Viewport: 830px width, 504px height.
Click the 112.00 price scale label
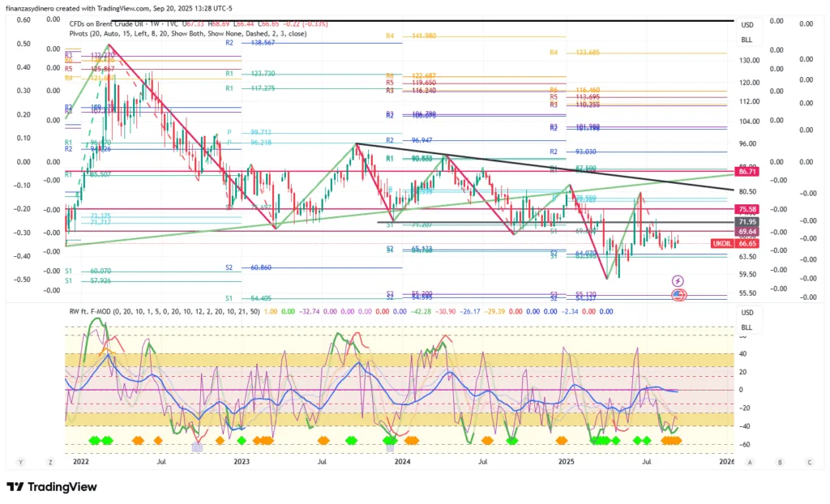pos(749,101)
